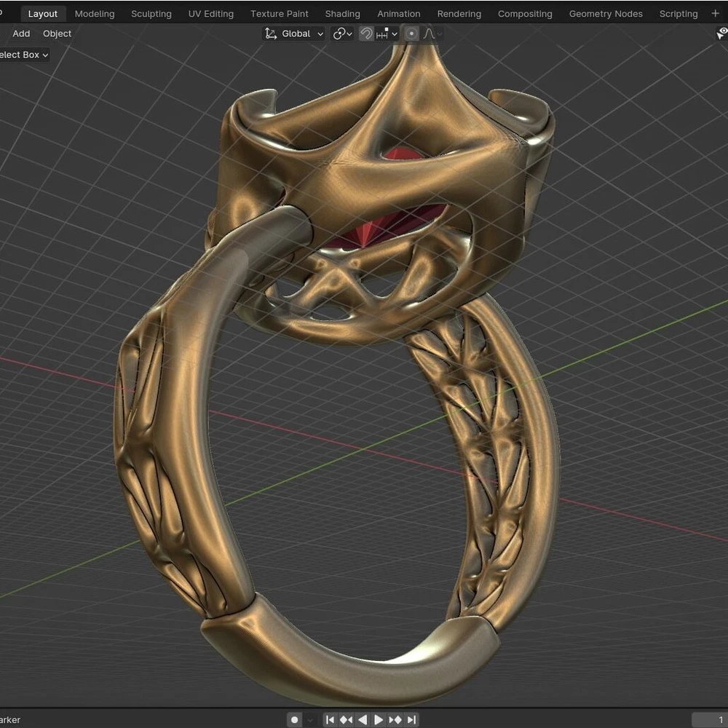
Task: Click the current frame number field
Action: 710,720
